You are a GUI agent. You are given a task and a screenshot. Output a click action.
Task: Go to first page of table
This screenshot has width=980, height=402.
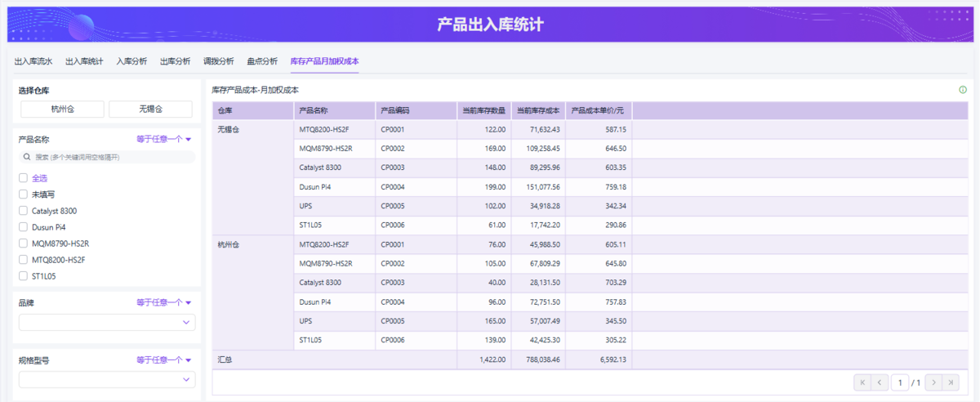(x=862, y=382)
